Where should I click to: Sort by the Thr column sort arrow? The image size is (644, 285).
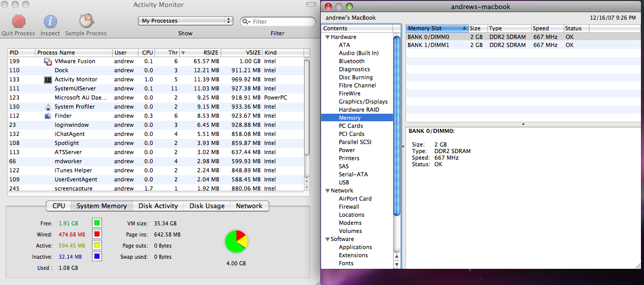click(x=183, y=53)
